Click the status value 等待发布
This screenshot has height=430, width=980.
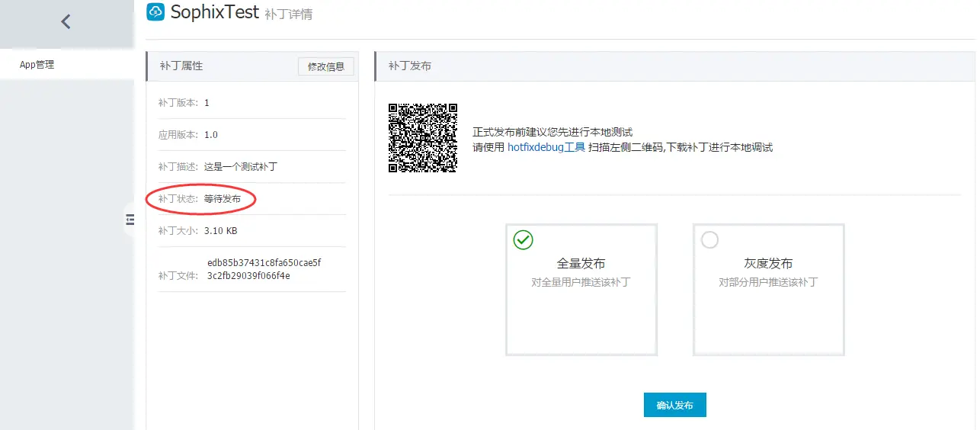(x=223, y=199)
